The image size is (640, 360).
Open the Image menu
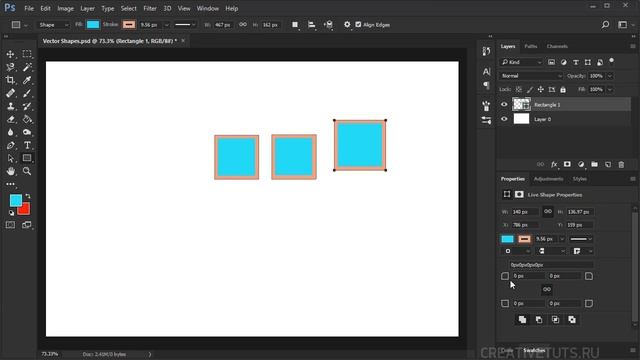coord(65,8)
